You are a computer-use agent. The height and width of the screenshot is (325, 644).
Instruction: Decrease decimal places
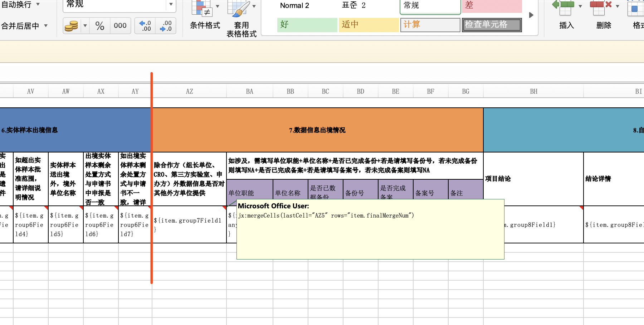click(166, 26)
